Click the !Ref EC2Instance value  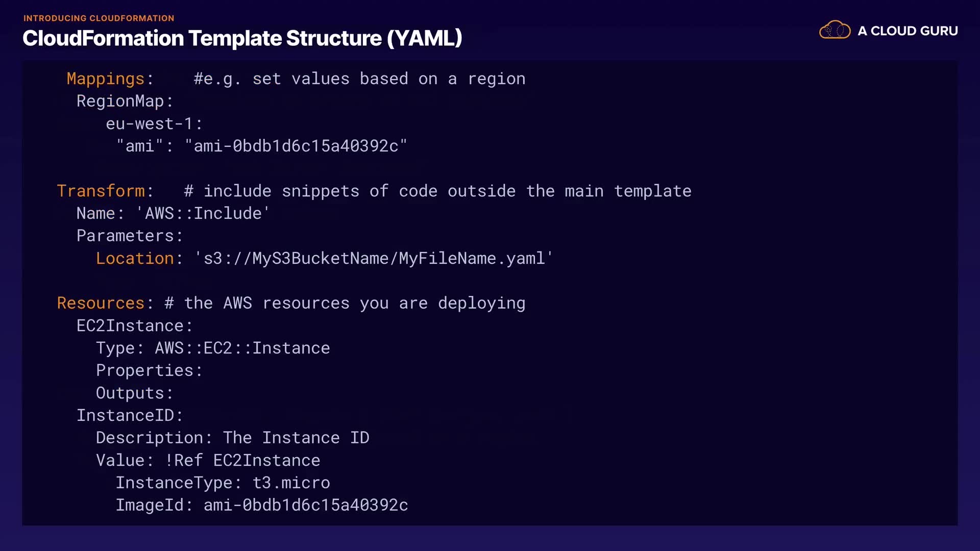tap(242, 461)
